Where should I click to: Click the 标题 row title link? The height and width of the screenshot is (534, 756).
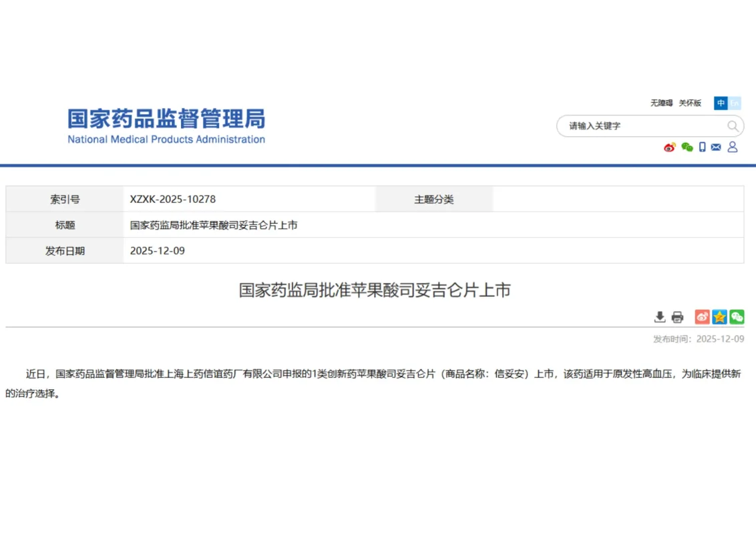coord(212,225)
